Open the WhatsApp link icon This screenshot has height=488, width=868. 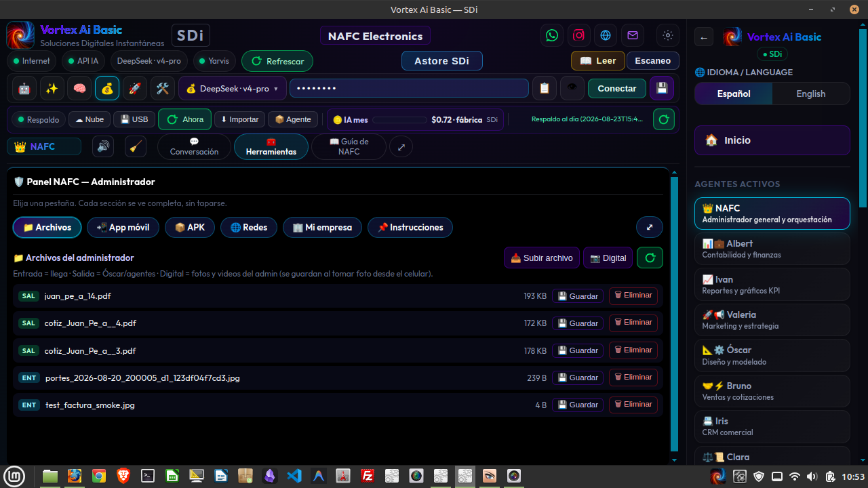click(x=552, y=35)
